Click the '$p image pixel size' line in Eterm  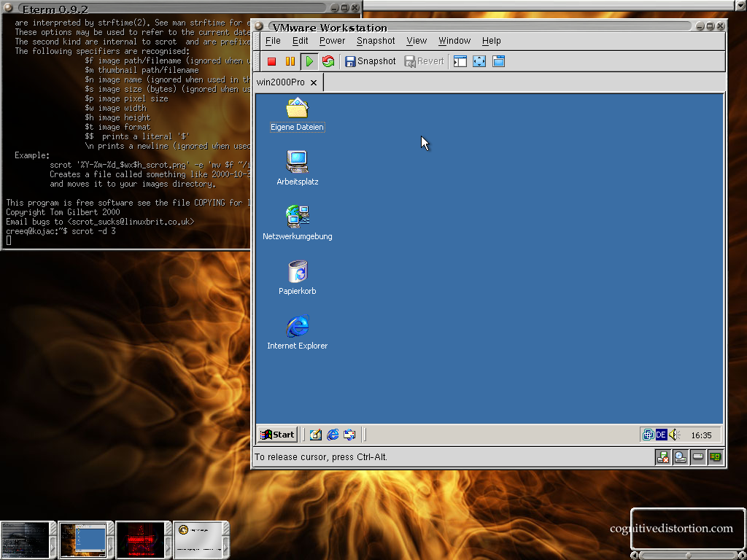[126, 98]
